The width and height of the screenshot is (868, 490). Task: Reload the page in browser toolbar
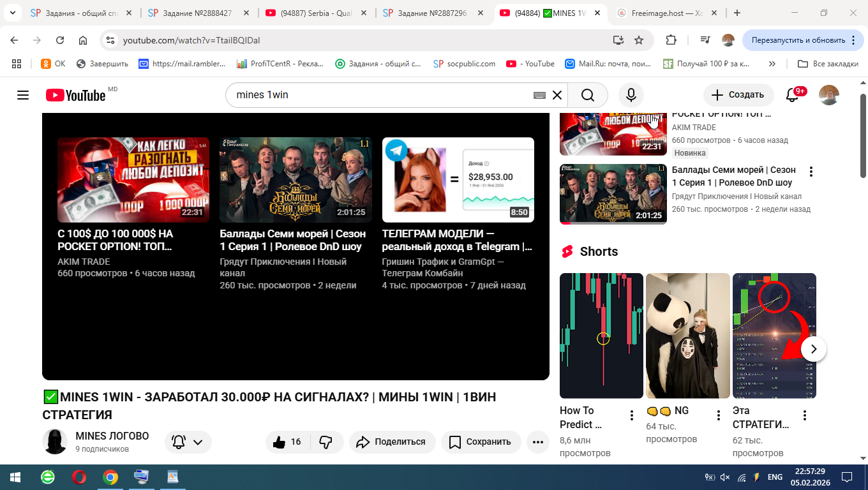click(60, 40)
